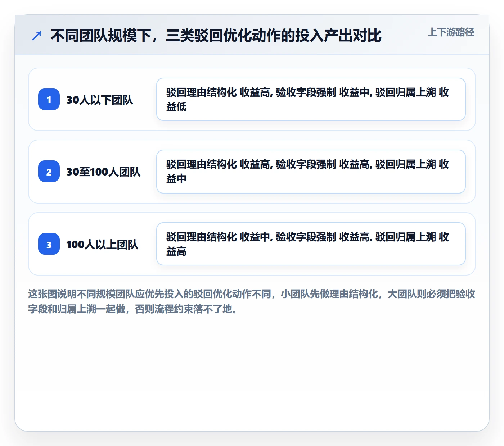Click the description box ending with 益低
Image resolution: width=504 pixels, height=446 pixels.
(x=311, y=99)
